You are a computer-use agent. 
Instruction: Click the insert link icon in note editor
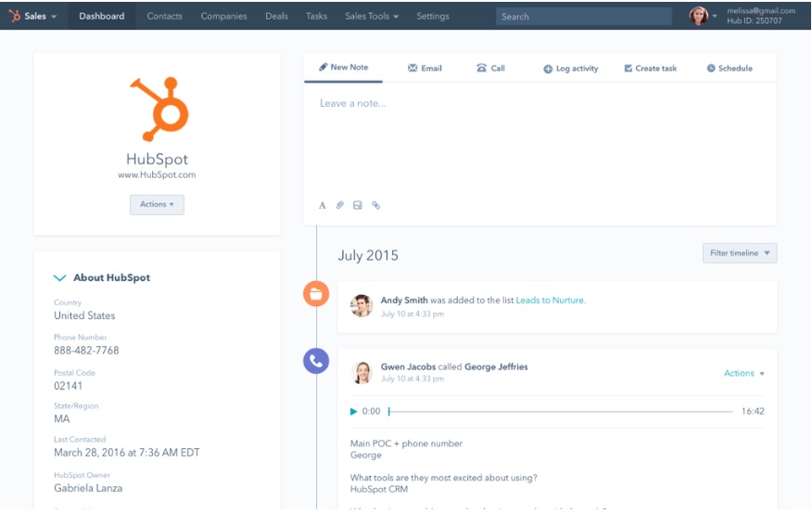[375, 206]
